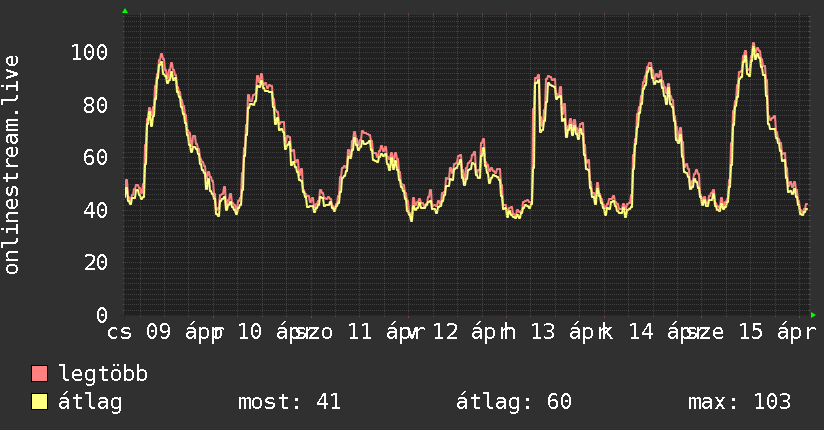Click the y-axis label 60
Screen dimensions: 824x430
click(x=96, y=157)
